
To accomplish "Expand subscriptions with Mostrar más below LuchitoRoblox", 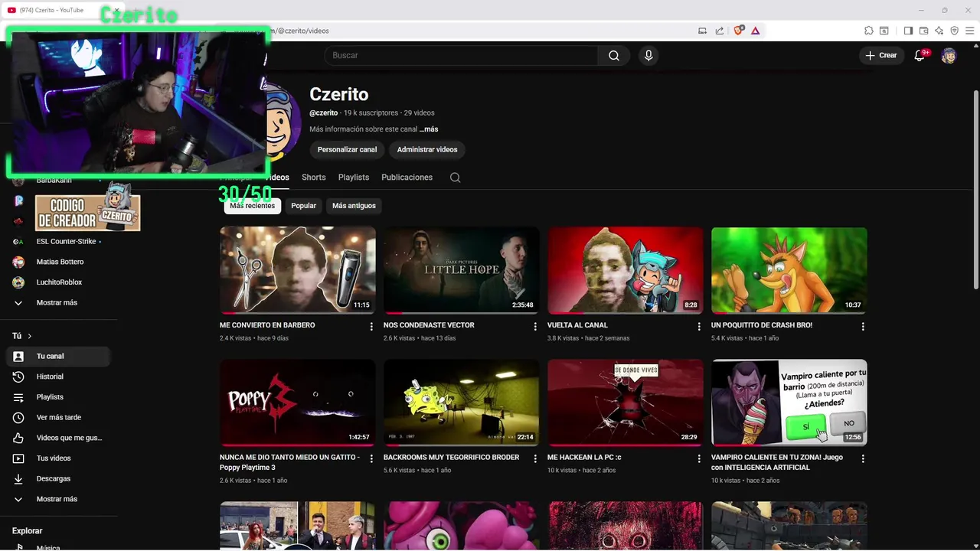I will 58,302.
